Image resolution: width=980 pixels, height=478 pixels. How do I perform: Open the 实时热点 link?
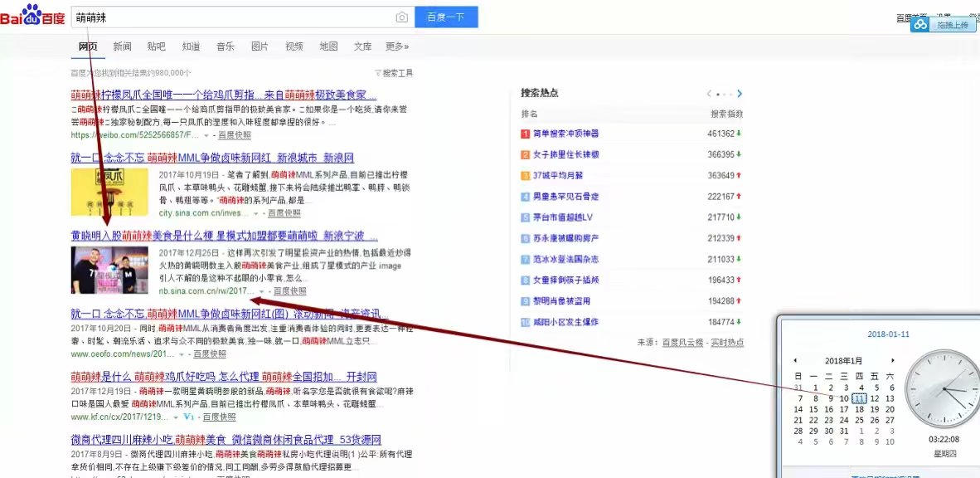click(727, 343)
